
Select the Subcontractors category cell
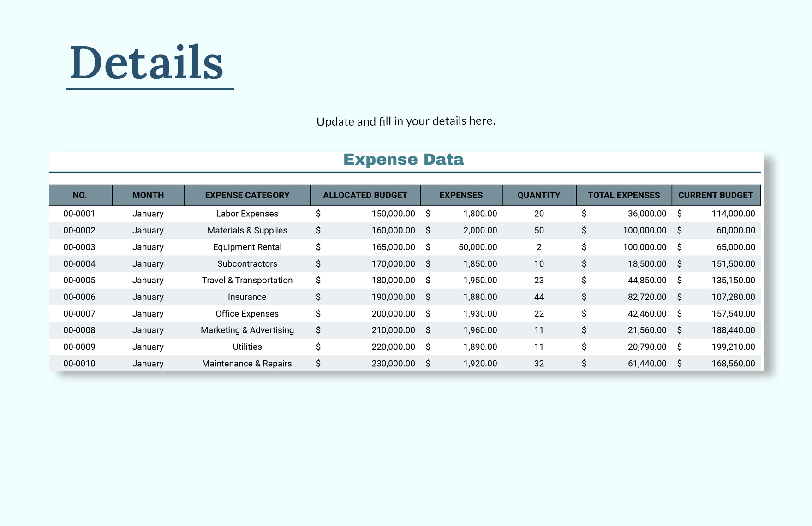(247, 263)
